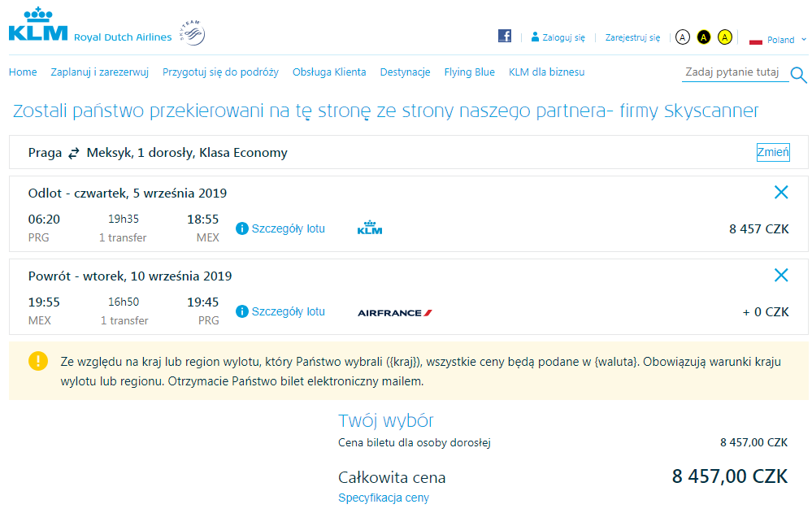This screenshot has width=812, height=513.
Task: Click the 8 457,00 CZK total price
Action: click(x=730, y=476)
